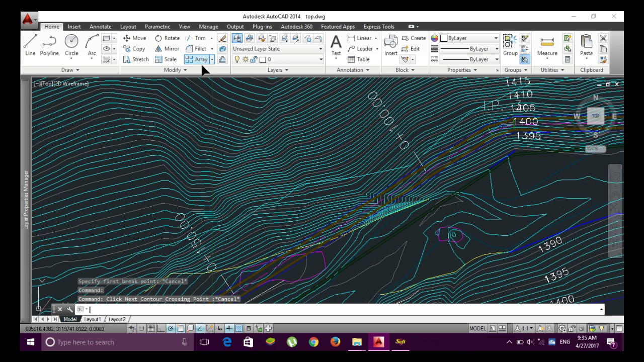Screen dimensions: 644x362
Task: Choose the Scale tool
Action: click(x=166, y=59)
